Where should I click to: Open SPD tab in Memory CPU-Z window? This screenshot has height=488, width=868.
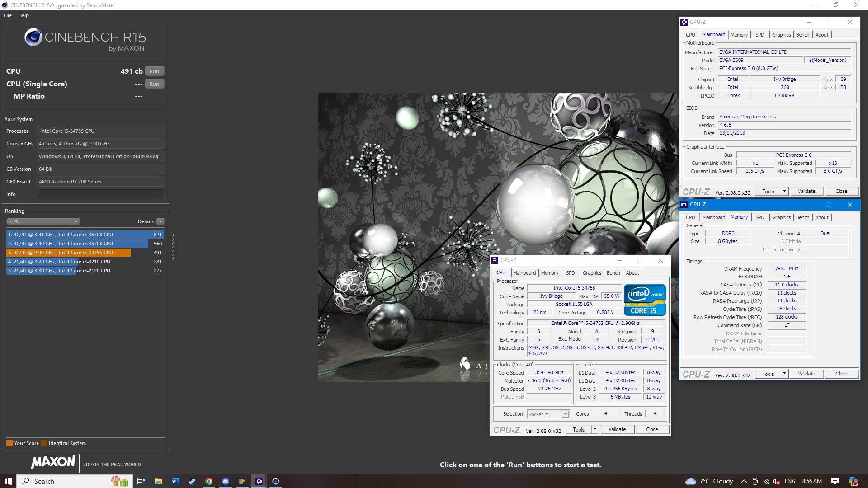click(x=760, y=217)
